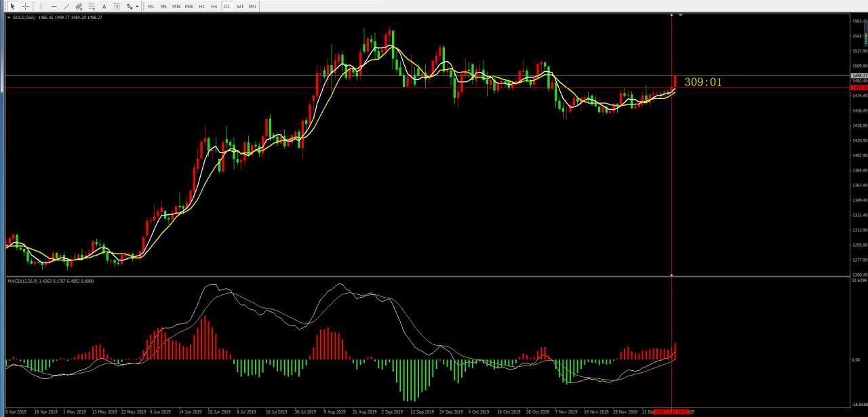Click the GOLD,Daily chart title triangle
This screenshot has width=868, height=417.
point(8,18)
